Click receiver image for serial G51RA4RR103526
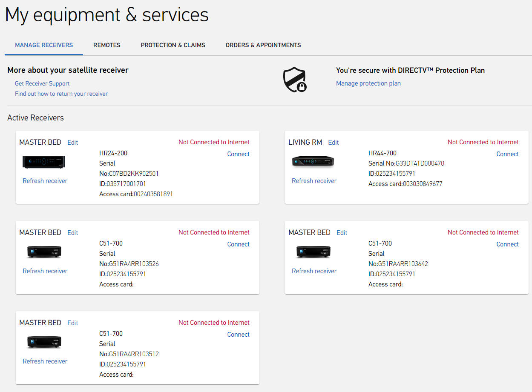532x392 pixels. pyautogui.click(x=44, y=252)
